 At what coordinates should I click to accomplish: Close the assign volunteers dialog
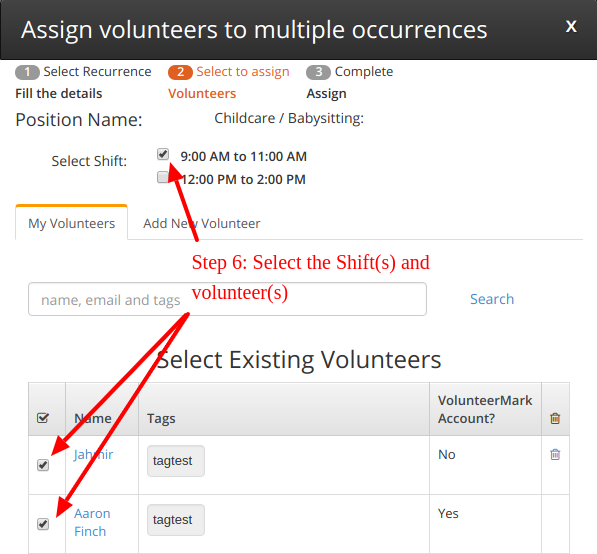pyautogui.click(x=571, y=27)
